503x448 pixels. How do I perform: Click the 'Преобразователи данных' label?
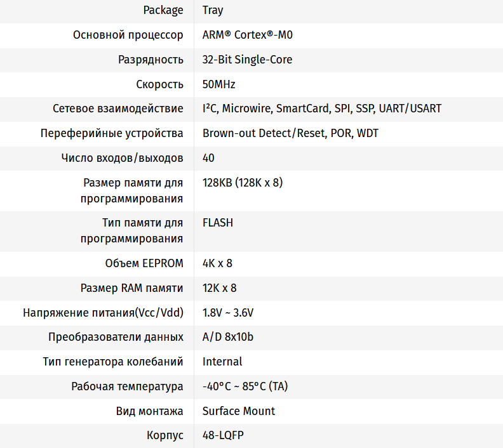click(x=116, y=337)
